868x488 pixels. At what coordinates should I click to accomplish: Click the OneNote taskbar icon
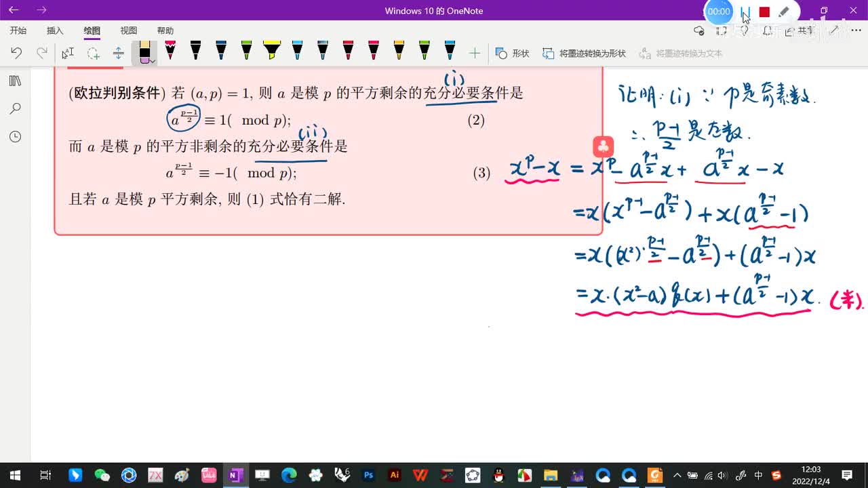(235, 475)
